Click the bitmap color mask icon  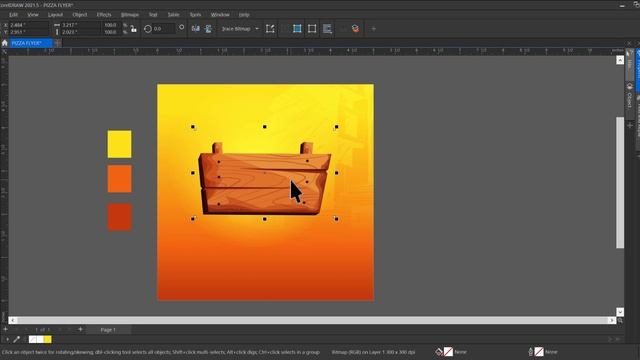click(327, 29)
